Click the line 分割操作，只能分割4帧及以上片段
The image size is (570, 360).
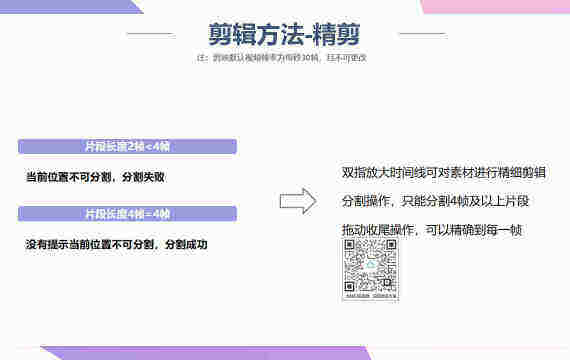click(435, 201)
